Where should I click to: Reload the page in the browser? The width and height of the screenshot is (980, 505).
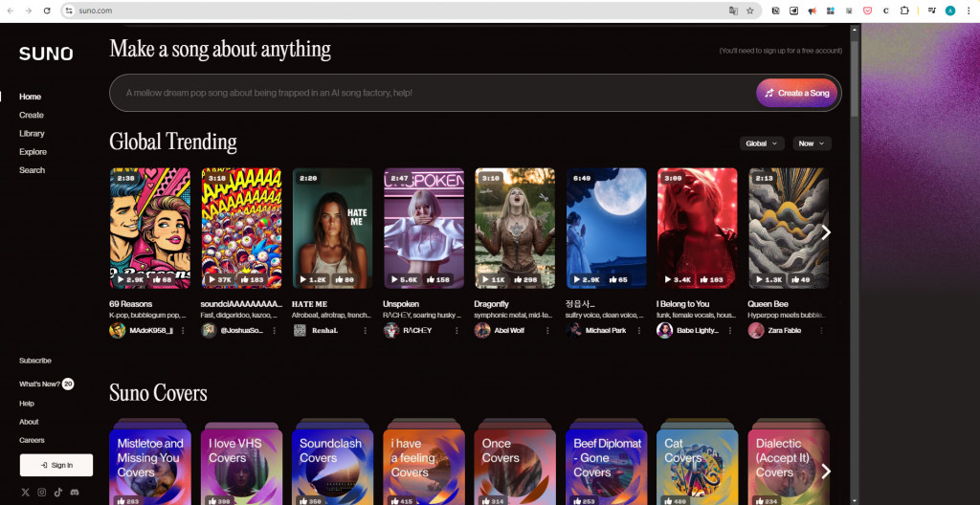47,11
